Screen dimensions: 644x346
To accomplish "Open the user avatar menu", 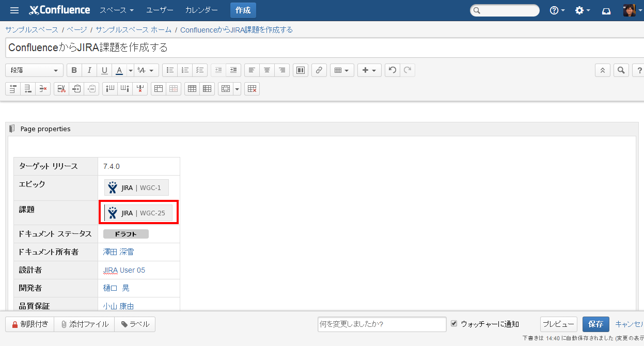I will pos(633,10).
